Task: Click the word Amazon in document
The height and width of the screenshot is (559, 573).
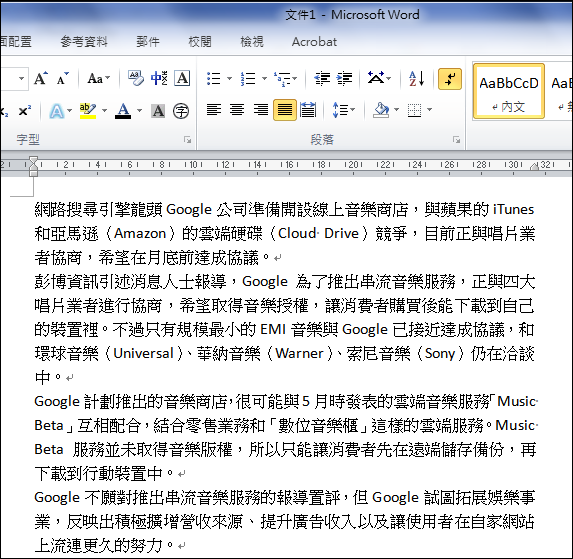Action: pos(140,233)
